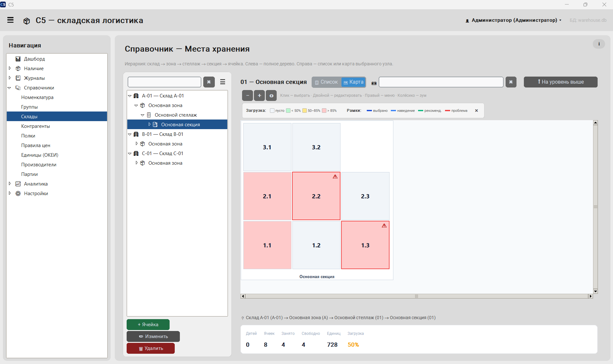Click the Настройки gear icon

pyautogui.click(x=18, y=194)
